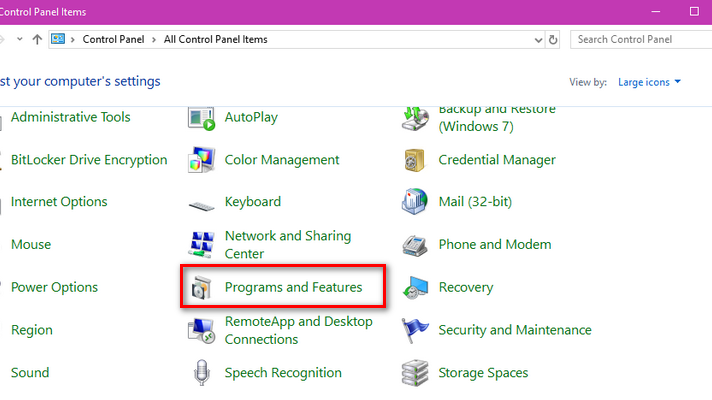Open the recent locations dropdown arrow

click(20, 40)
